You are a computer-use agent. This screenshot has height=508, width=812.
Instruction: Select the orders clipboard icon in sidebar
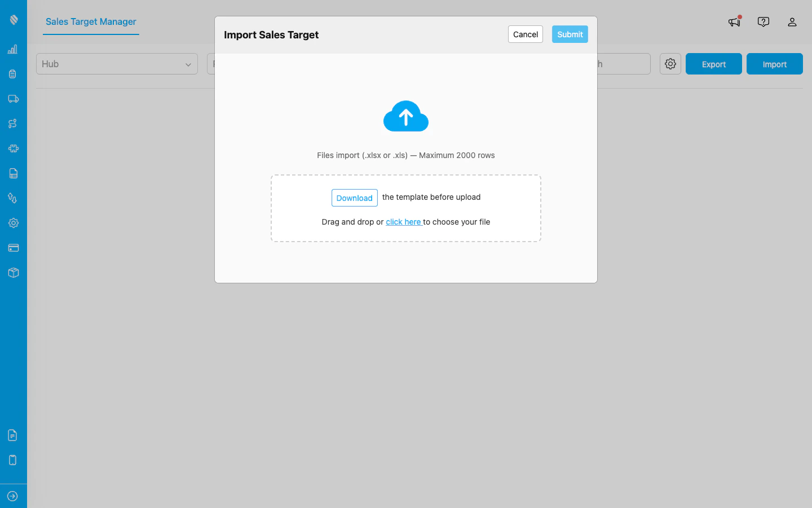point(13,74)
